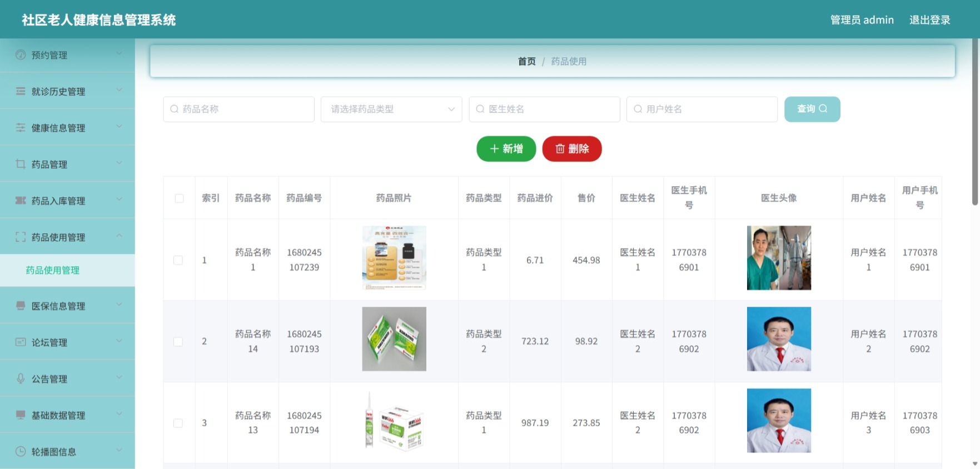Focus the 用户姓名 input field
The width and height of the screenshot is (980, 469).
702,109
